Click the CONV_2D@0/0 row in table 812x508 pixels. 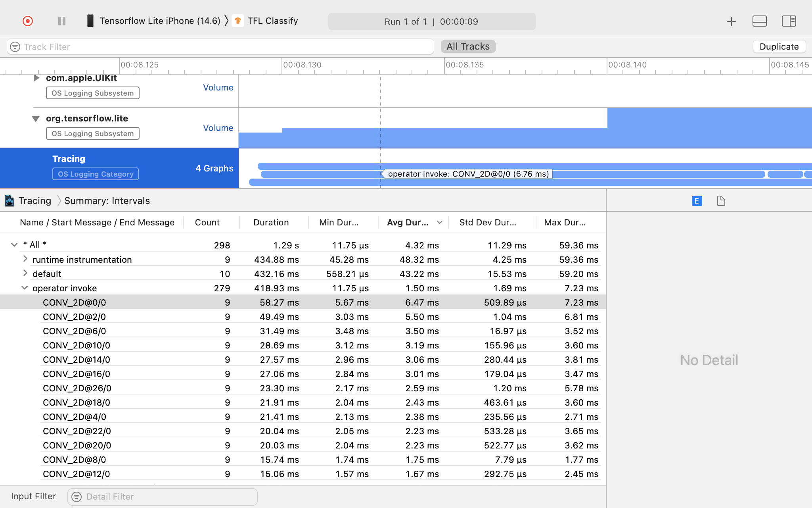[x=303, y=302]
